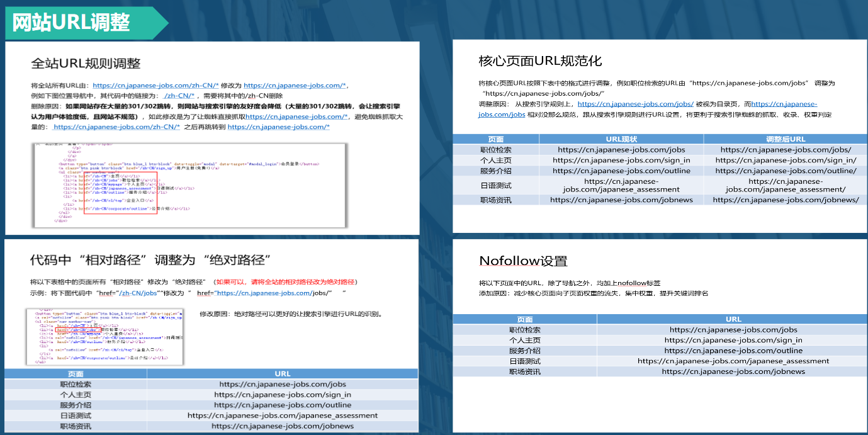Click the 调整后URL cell ending in /sign_in/

786,160
